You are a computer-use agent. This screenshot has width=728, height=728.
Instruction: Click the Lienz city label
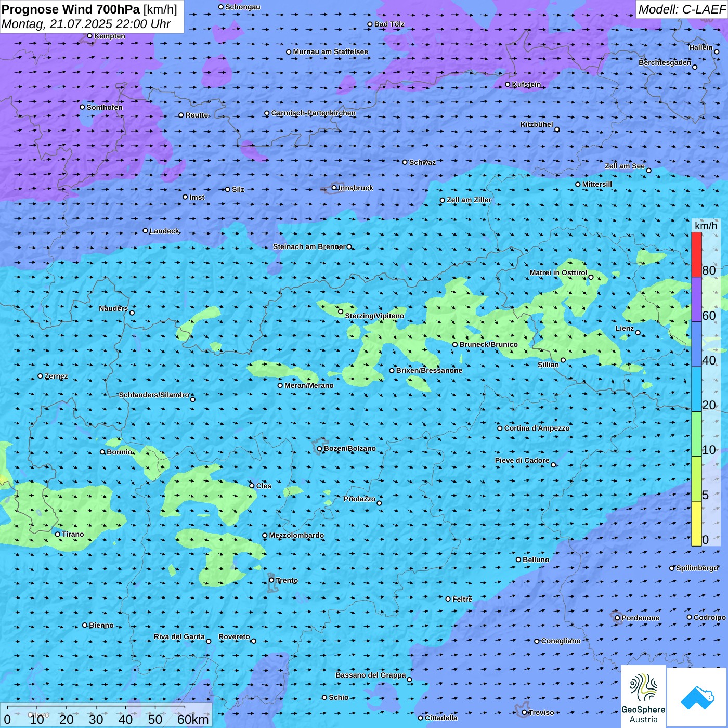click(x=625, y=328)
